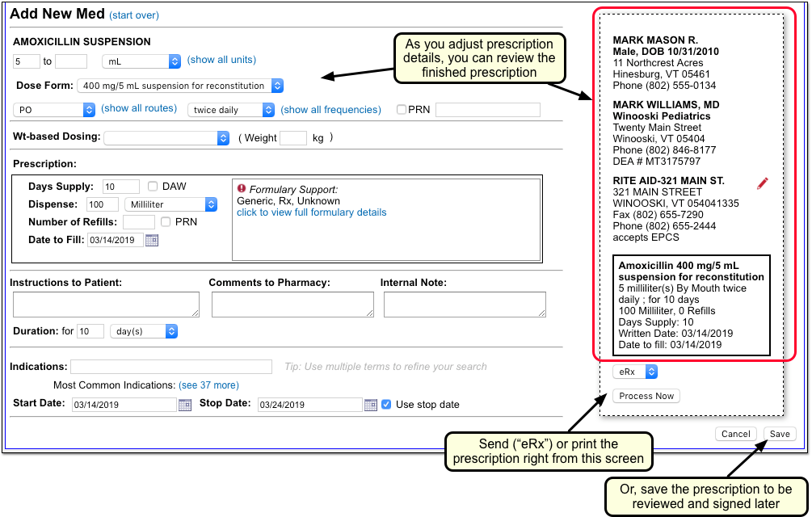Viewport: 812px width, 517px height.
Task: Click the Cancel button
Action: tap(736, 434)
